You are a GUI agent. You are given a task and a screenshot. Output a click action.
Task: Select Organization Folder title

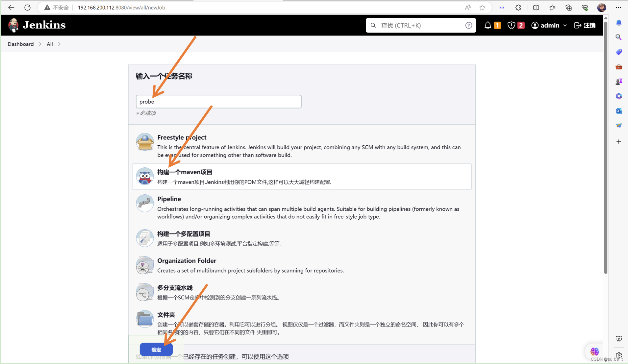pos(187,261)
